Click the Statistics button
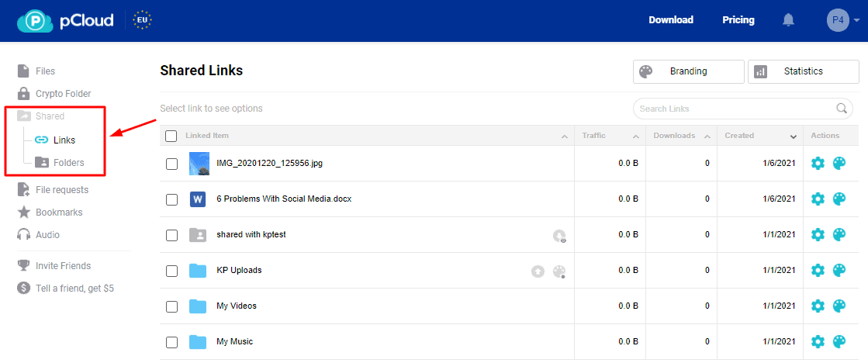The width and height of the screenshot is (868, 363). [804, 71]
